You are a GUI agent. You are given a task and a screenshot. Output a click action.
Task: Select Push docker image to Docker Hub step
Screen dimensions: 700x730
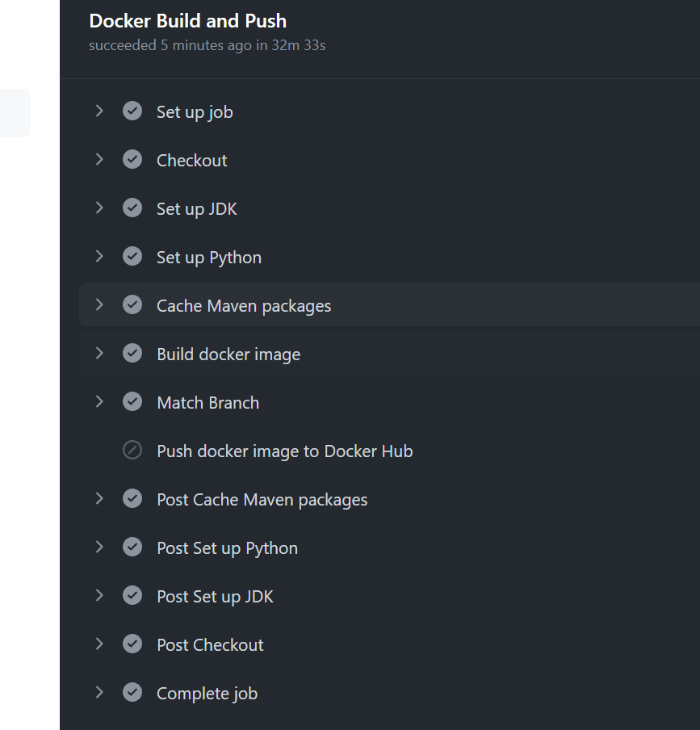click(x=284, y=451)
